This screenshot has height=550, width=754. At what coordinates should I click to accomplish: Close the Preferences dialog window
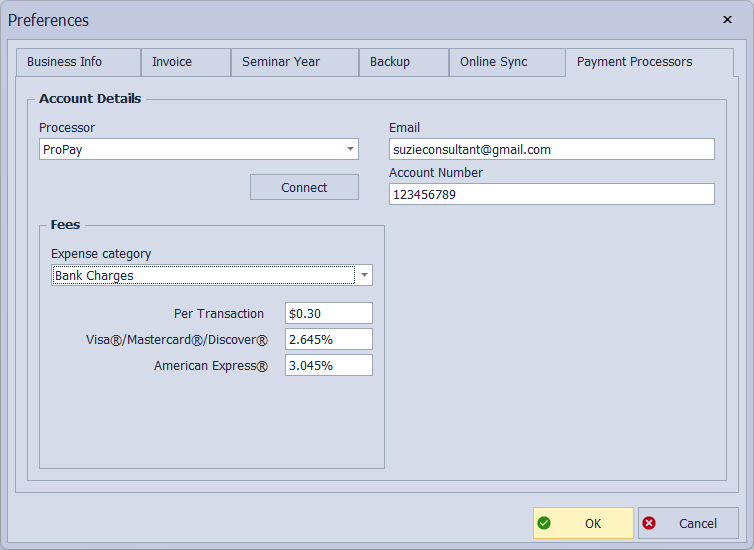(x=727, y=19)
